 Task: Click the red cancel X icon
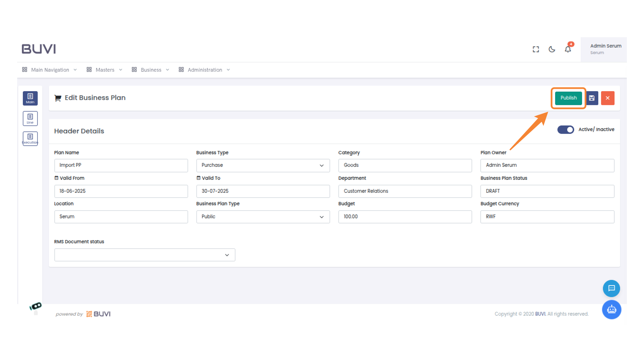click(x=607, y=98)
